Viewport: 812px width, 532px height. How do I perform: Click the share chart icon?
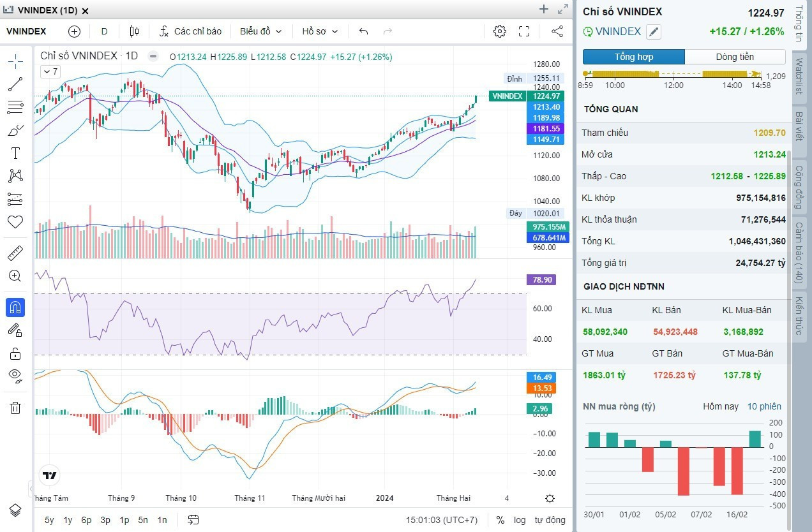(x=557, y=31)
